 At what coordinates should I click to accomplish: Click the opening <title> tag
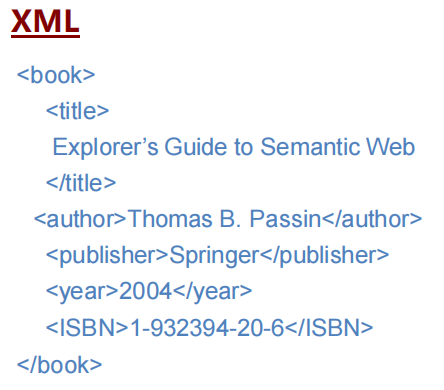[78, 110]
